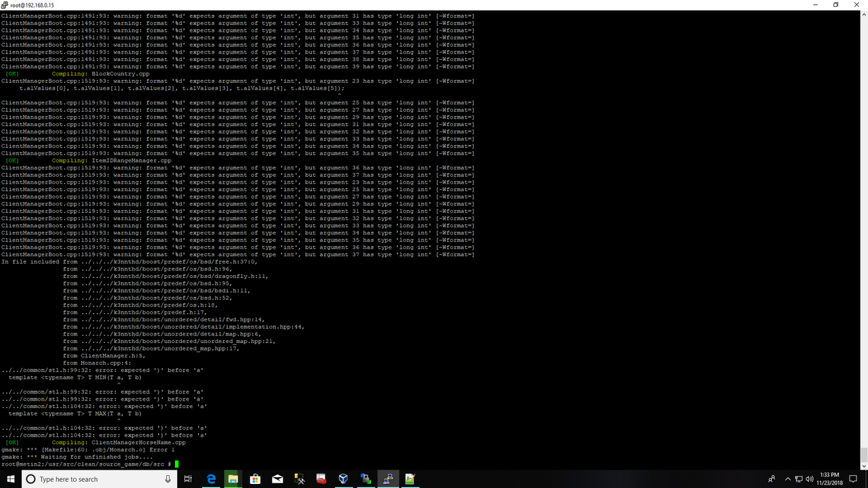The height and width of the screenshot is (488, 868).
Task: Click the root@192.168.0.15 window title
Action: (32, 5)
